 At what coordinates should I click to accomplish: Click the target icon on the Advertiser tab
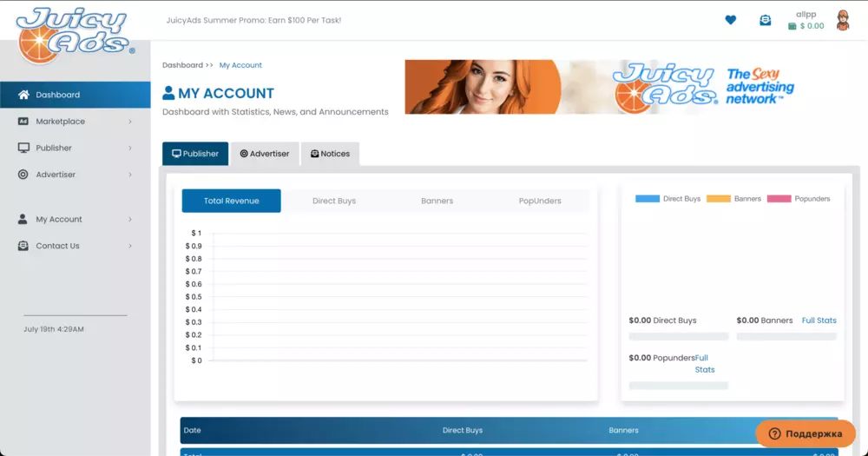point(244,154)
